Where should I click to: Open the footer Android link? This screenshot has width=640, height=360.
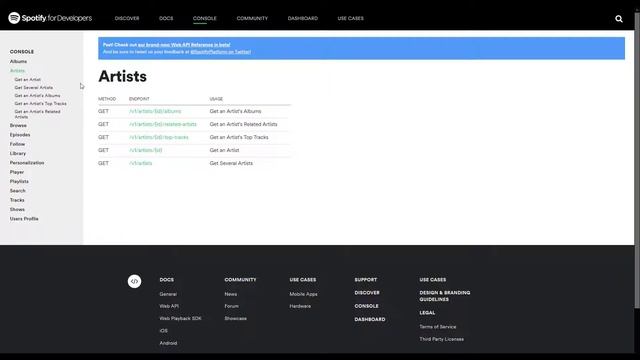(168, 343)
